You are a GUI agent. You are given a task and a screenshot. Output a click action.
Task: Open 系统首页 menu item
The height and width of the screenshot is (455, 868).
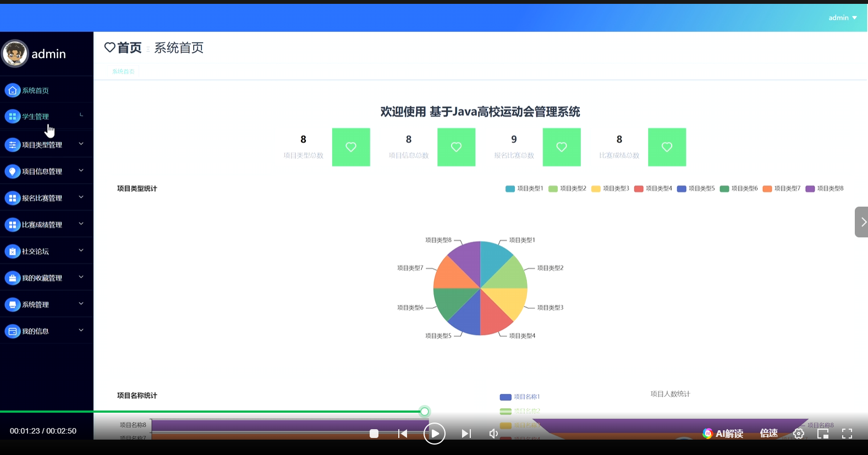point(47,90)
